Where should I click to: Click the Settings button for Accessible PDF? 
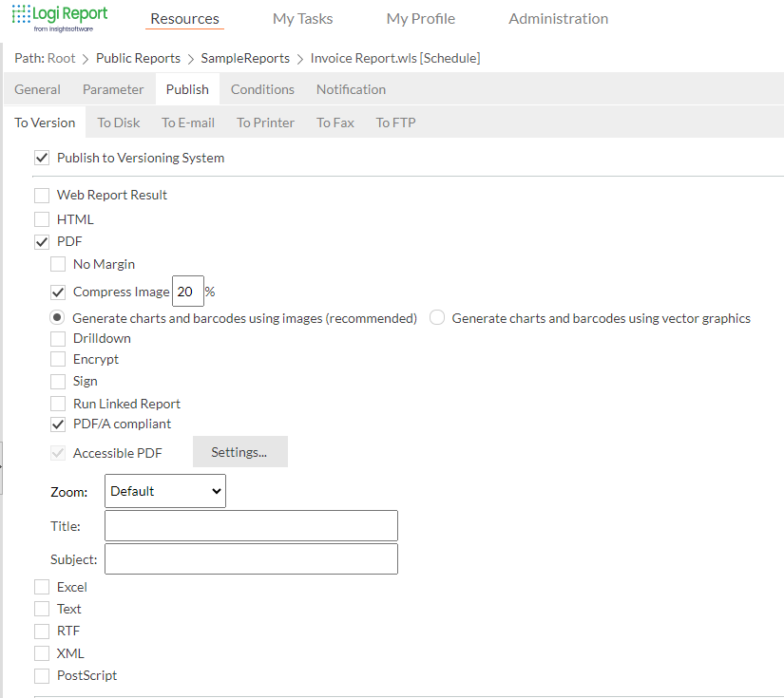click(x=239, y=451)
